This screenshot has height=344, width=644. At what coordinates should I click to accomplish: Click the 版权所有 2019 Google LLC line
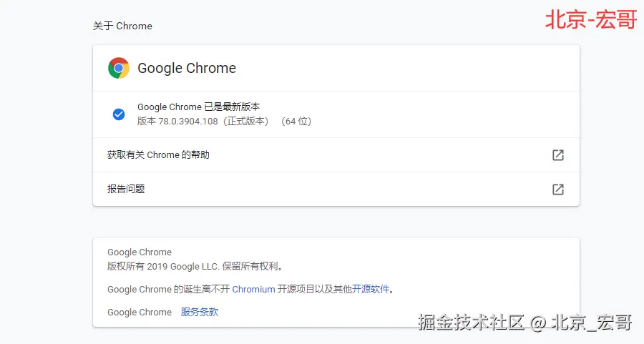tap(195, 267)
